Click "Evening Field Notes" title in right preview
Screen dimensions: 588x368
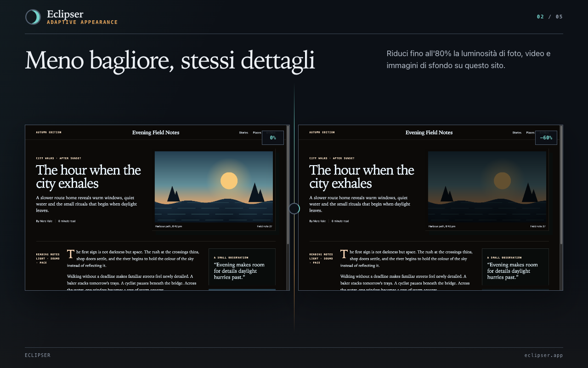(x=429, y=132)
